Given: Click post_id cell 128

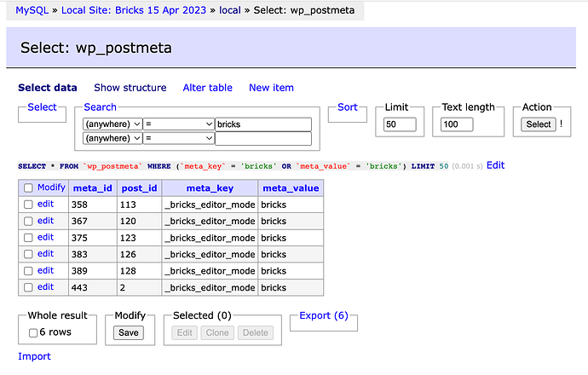Looking at the screenshot, I should (139, 271).
